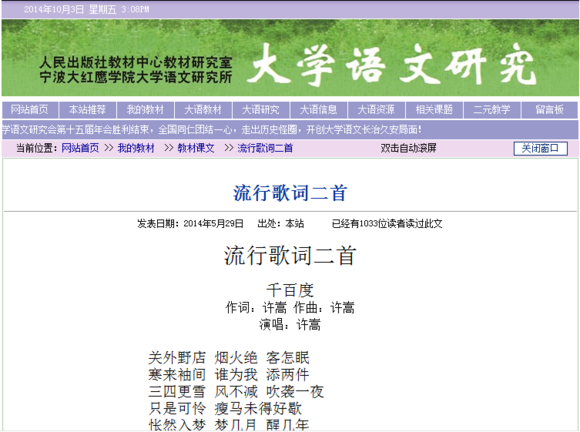
Task: Click the 双击自动滚屏 text
Action: pyautogui.click(x=408, y=148)
